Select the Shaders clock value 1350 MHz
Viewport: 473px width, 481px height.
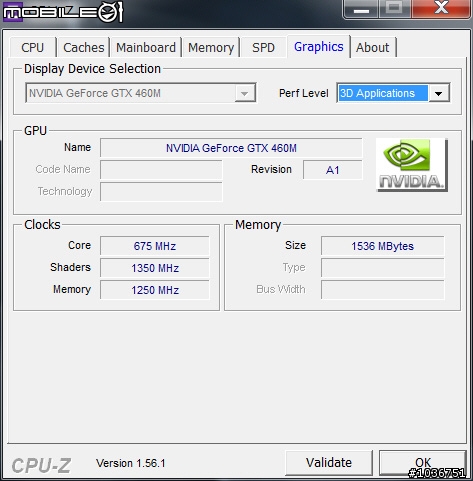[155, 268]
